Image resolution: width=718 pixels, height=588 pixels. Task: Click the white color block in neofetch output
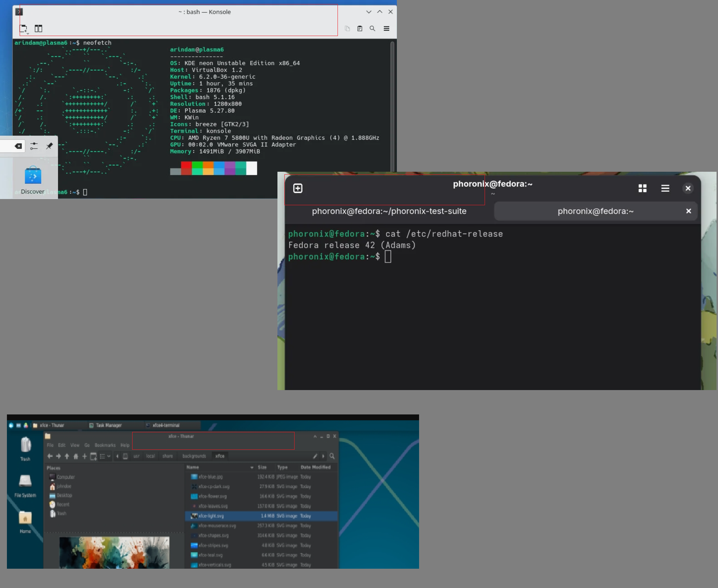coord(252,168)
